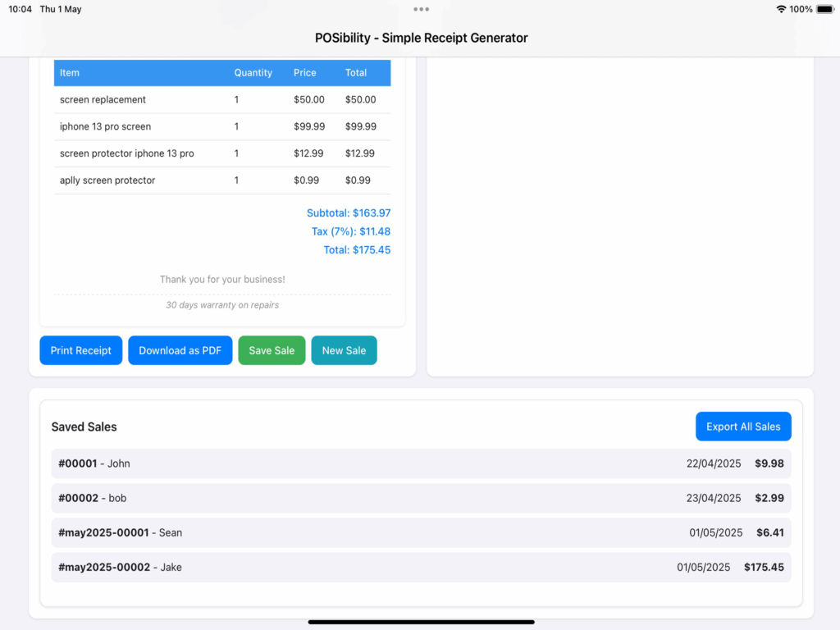The height and width of the screenshot is (630, 840).
Task: Click the Quantity column header
Action: [x=253, y=73]
